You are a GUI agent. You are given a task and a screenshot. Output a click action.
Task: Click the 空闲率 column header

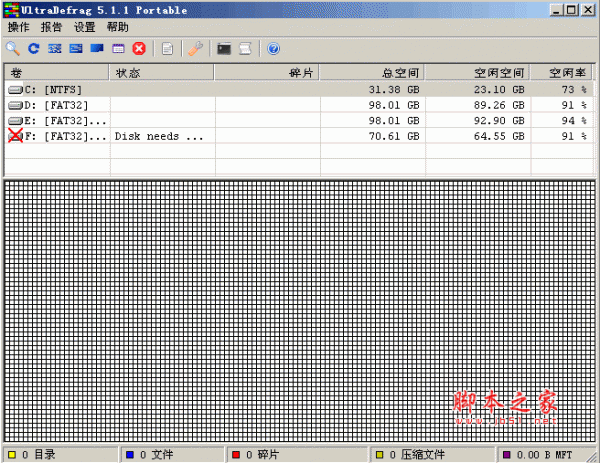point(562,73)
